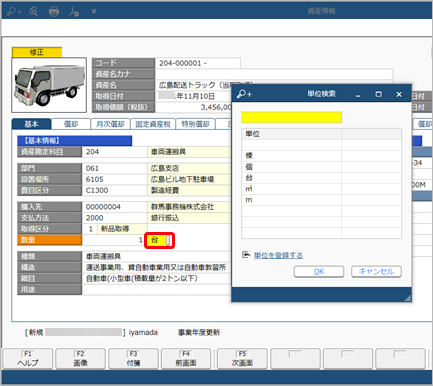The image size is (433, 386).
Task: Select the 台 unit row in the list
Action: 321,178
